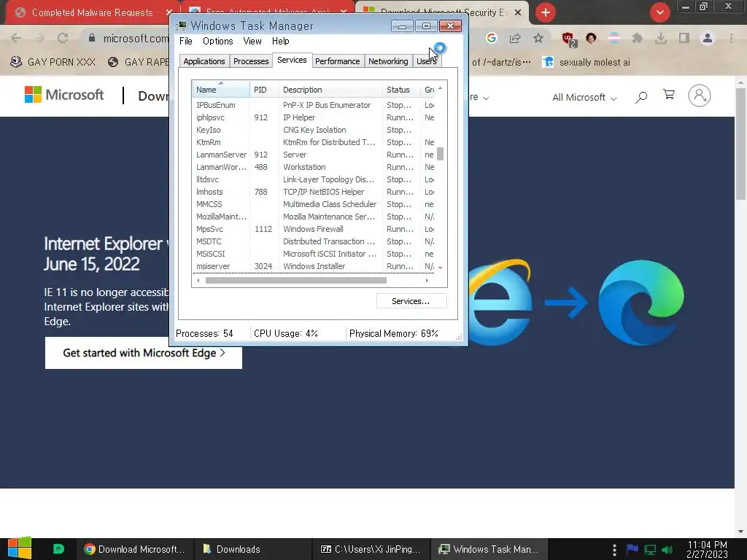Open the puzzle-piece extensions icon
This screenshot has height=560, width=747.
(x=637, y=38)
